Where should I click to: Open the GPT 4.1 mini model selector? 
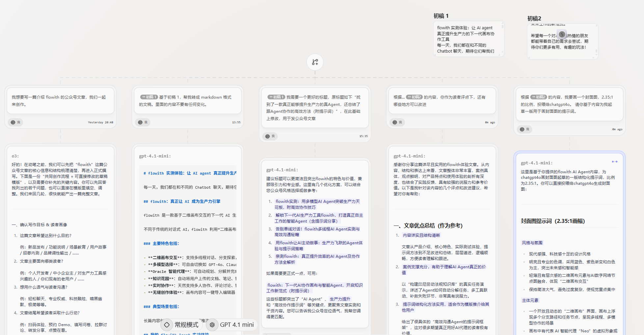point(232,325)
